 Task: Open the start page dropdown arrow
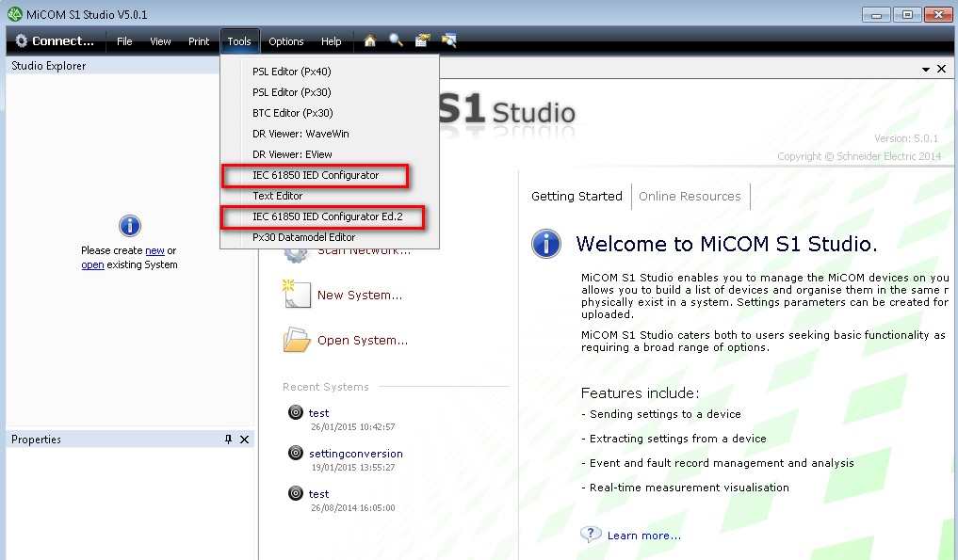[926, 70]
